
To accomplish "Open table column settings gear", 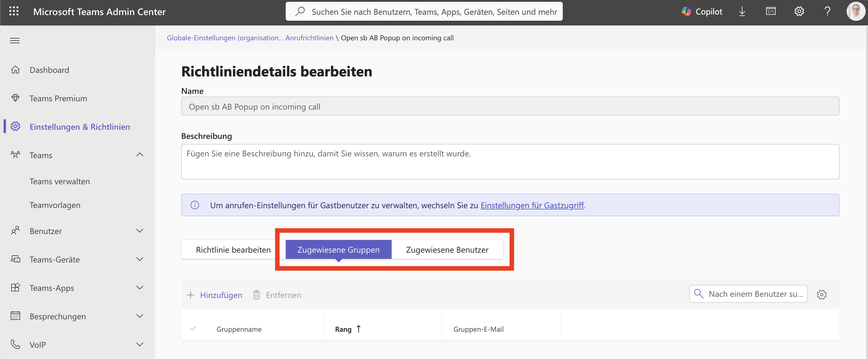I will [822, 295].
